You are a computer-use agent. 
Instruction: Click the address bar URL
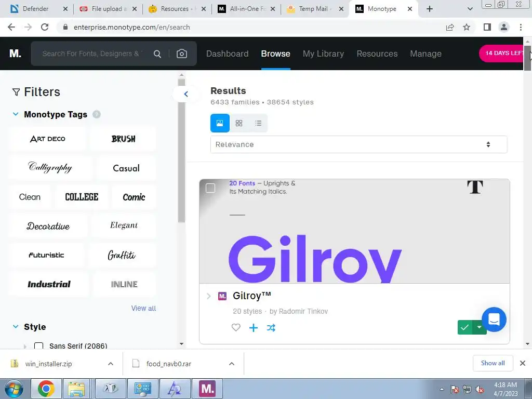[x=131, y=27]
